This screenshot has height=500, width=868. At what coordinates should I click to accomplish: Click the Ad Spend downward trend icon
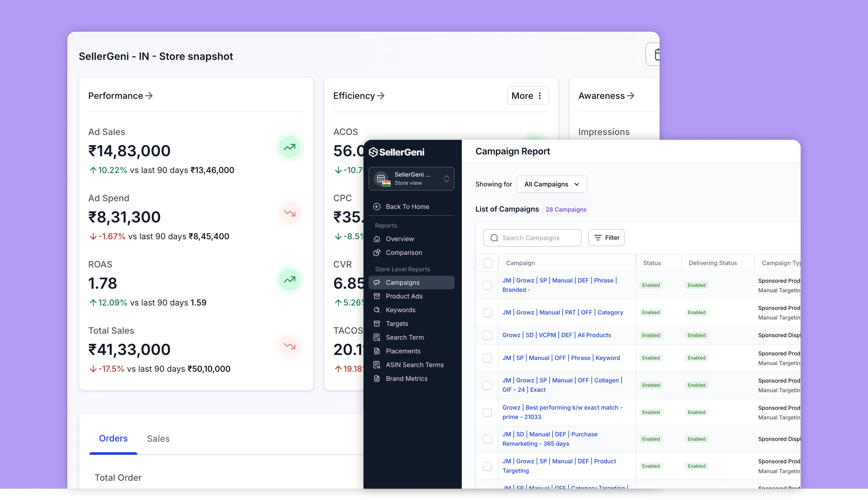[290, 214]
